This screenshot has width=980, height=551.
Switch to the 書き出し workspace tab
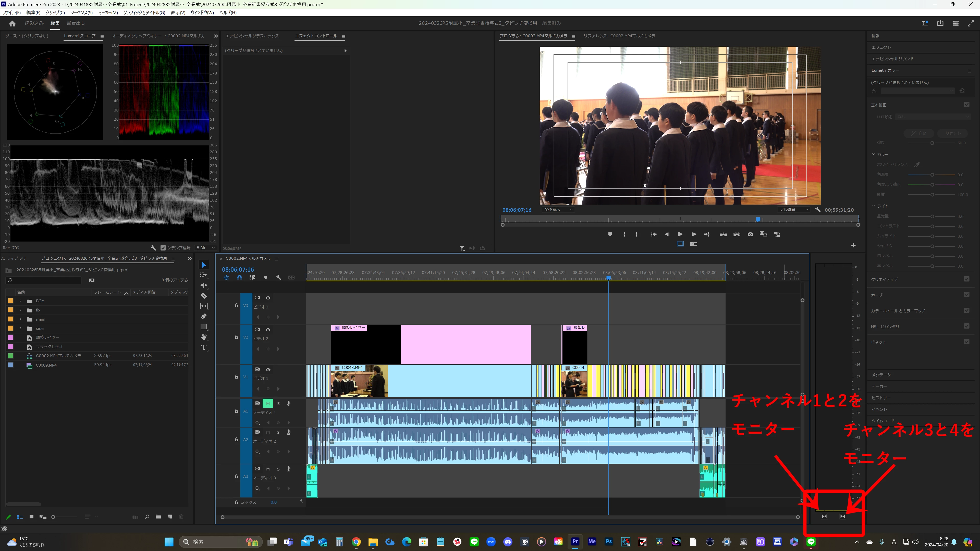(x=76, y=23)
